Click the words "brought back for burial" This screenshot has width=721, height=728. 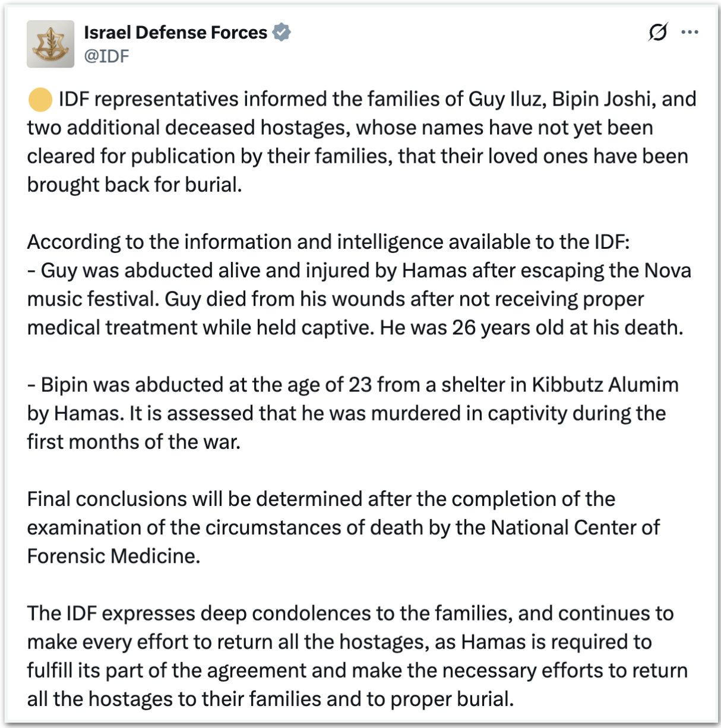coord(134,185)
